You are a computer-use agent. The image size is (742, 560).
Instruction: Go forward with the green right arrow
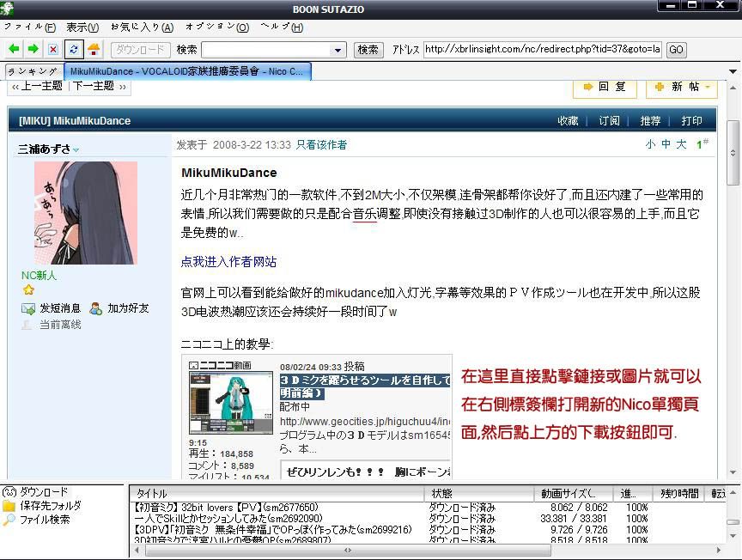coord(33,49)
